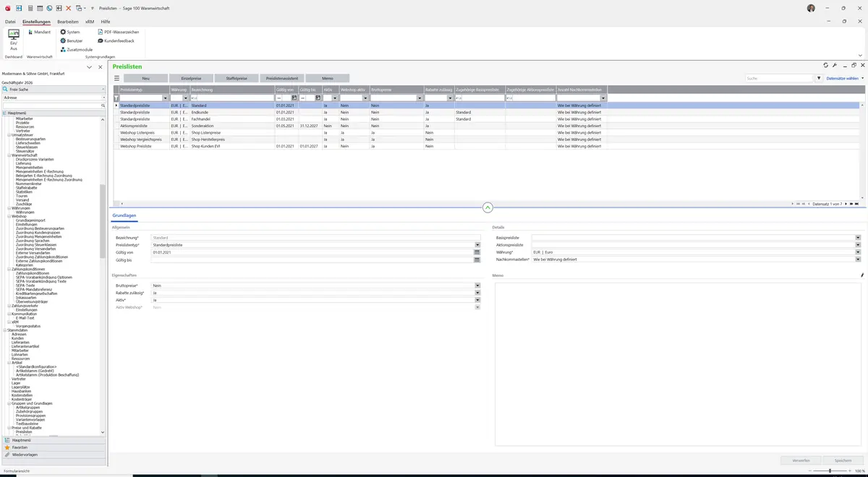The width and height of the screenshot is (868, 477).
Task: Open Kundenfeedback in the ribbon
Action: point(116,40)
